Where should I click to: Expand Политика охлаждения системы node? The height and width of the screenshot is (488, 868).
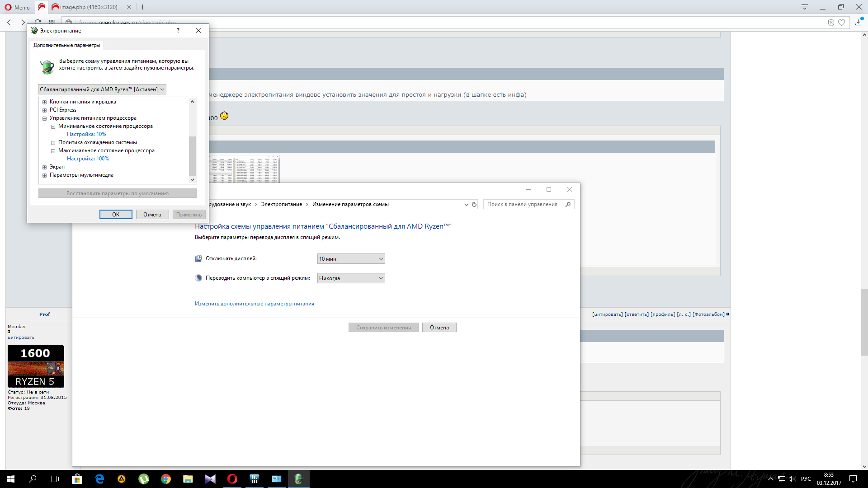53,143
